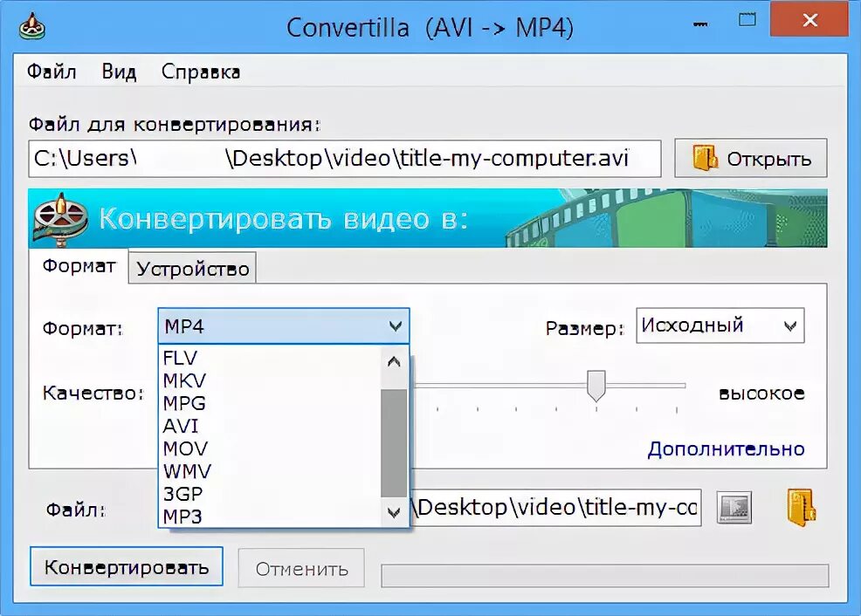Click the format list scroll up arrow
Screen dimensions: 861x616
click(x=394, y=362)
